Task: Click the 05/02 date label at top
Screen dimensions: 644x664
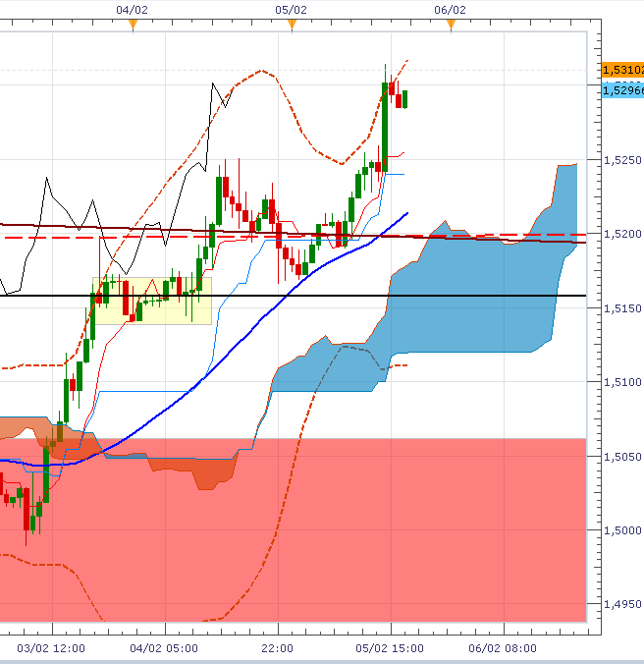Action: click(x=292, y=10)
